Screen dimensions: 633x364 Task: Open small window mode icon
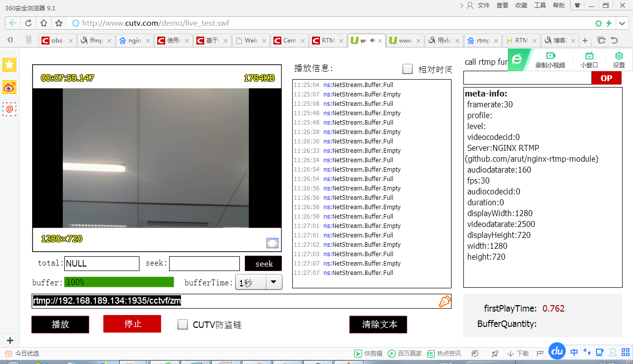coord(589,60)
